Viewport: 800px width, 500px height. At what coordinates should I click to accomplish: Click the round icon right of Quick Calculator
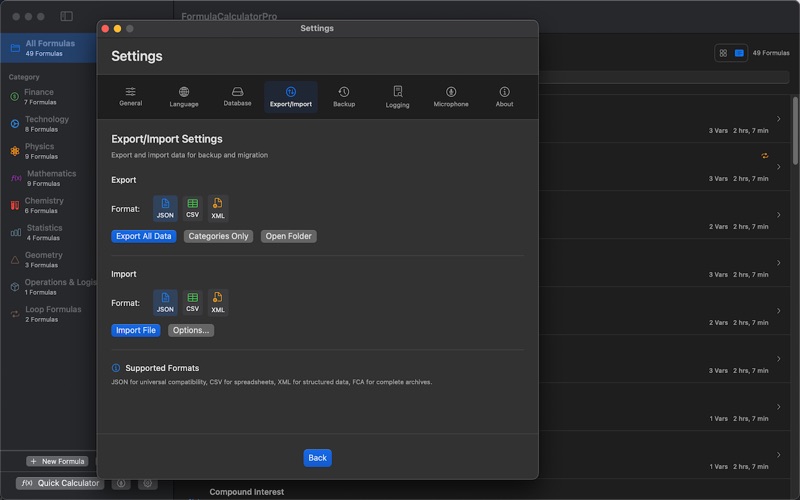click(x=121, y=483)
